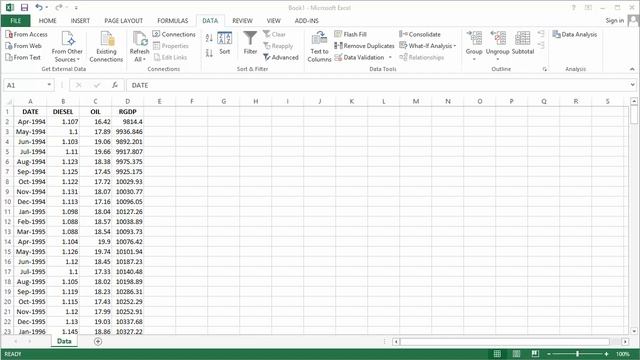Image resolution: width=640 pixels, height=360 pixels.
Task: Expand the formula bar
Action: click(632, 85)
